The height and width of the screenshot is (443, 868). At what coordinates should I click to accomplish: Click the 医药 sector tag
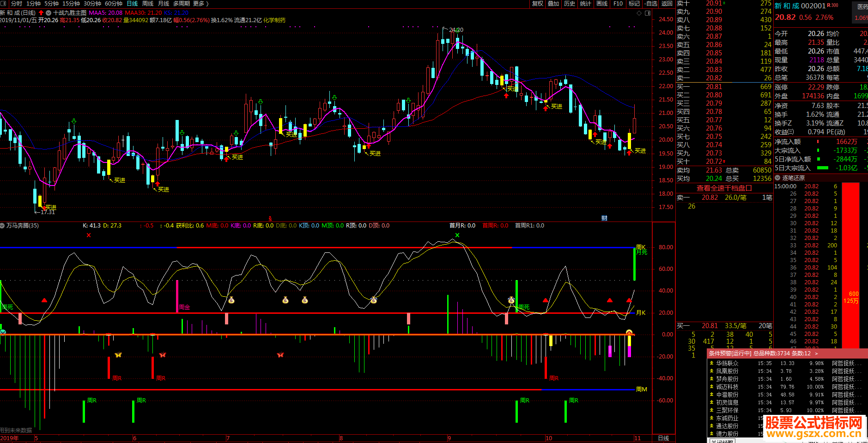point(862,6)
